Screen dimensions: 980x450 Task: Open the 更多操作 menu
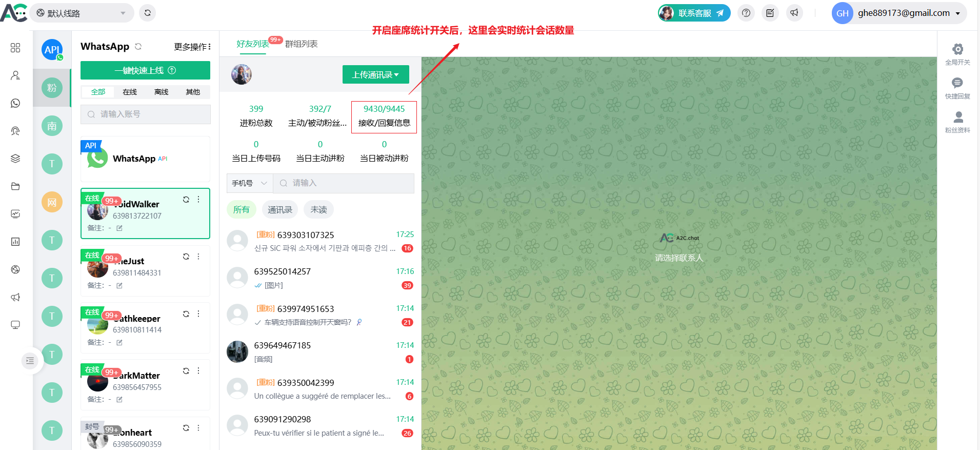[x=192, y=47]
